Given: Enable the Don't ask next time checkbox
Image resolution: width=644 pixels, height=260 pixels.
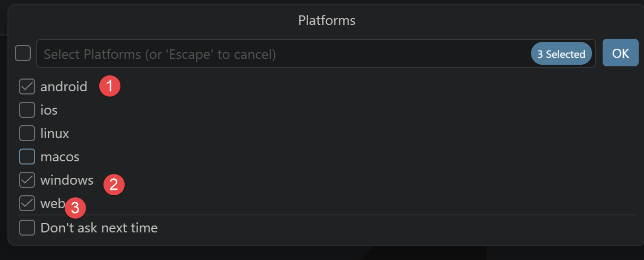Looking at the screenshot, I should point(27,228).
